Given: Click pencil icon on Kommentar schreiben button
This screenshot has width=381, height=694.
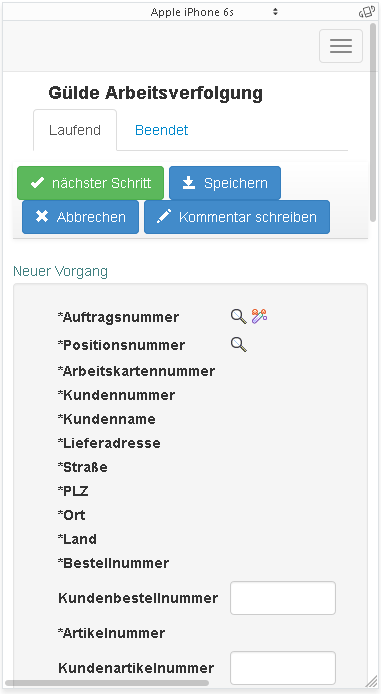Looking at the screenshot, I should pyautogui.click(x=164, y=217).
